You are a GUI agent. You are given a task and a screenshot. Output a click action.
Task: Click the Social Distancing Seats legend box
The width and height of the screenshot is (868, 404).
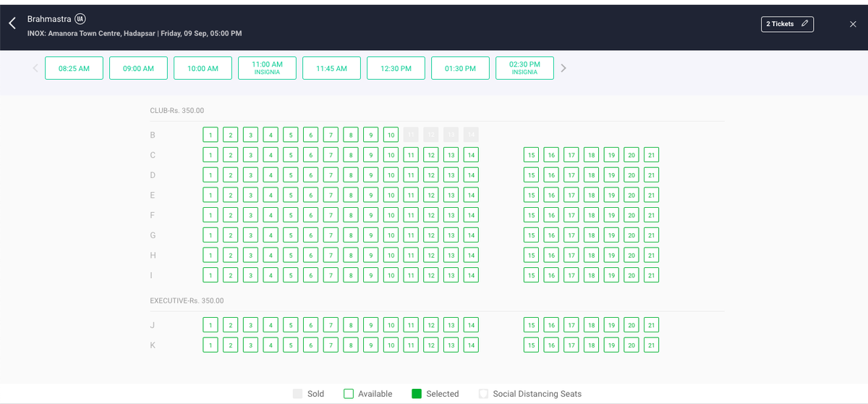(483, 394)
